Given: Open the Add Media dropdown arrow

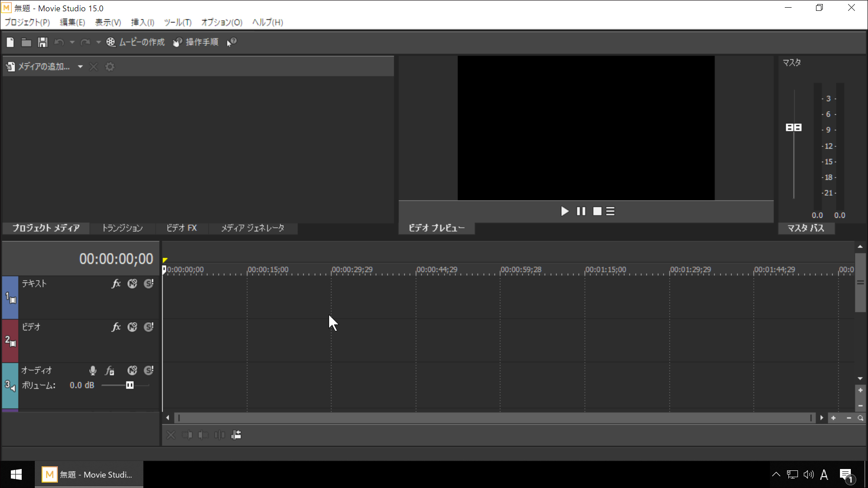Looking at the screenshot, I should 80,66.
